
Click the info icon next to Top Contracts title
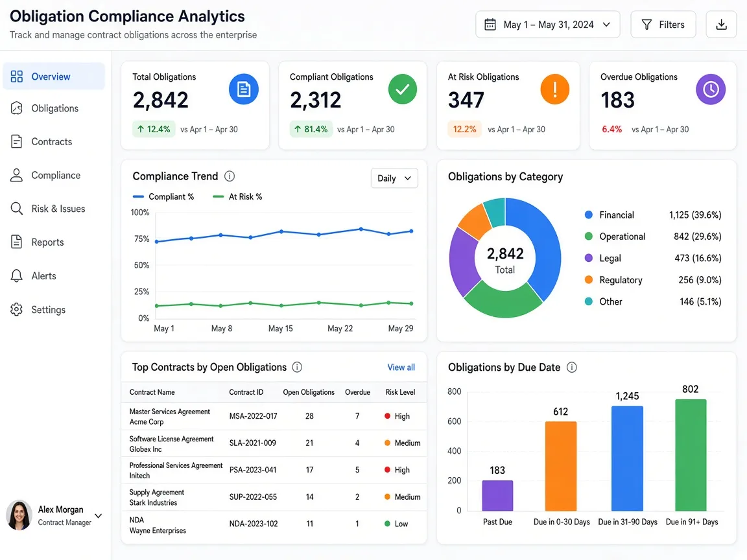click(297, 367)
